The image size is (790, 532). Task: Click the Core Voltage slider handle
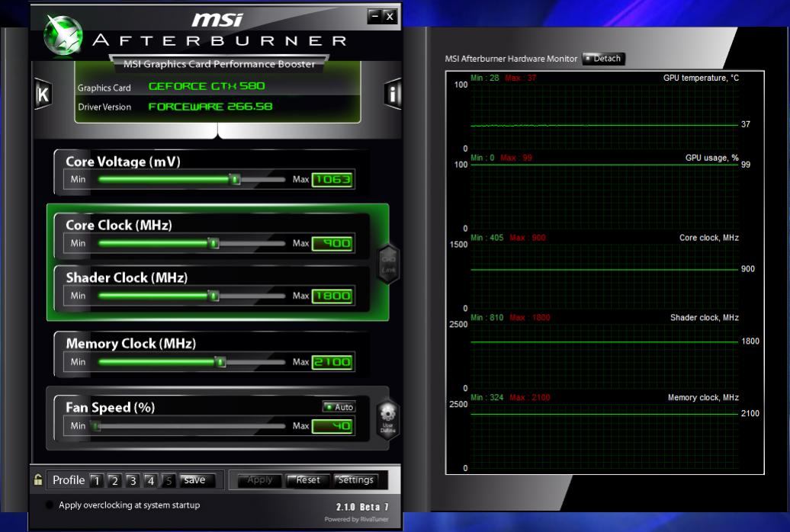click(x=235, y=179)
